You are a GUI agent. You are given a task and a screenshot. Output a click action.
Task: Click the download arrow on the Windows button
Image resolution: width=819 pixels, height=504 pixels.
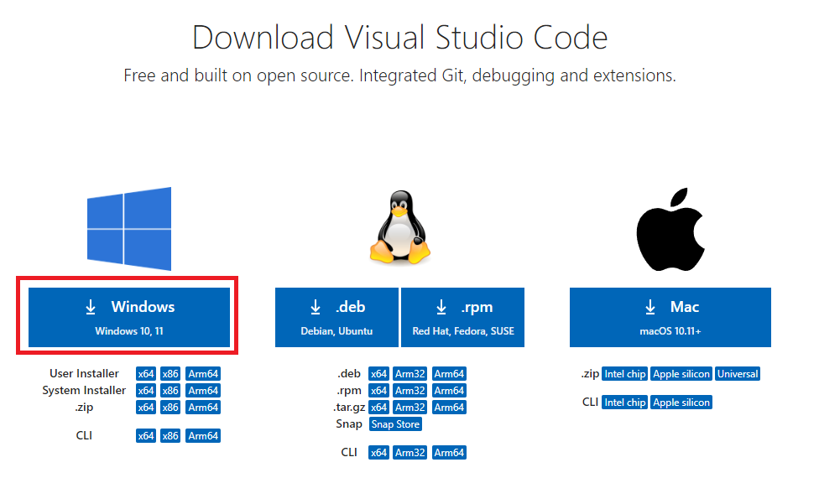tap(91, 307)
